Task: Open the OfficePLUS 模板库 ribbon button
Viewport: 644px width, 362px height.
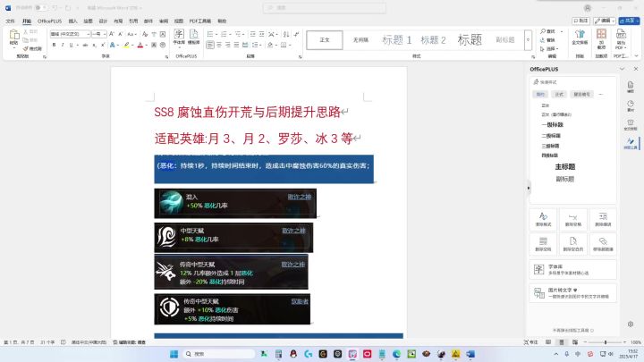Action: click(x=193, y=37)
